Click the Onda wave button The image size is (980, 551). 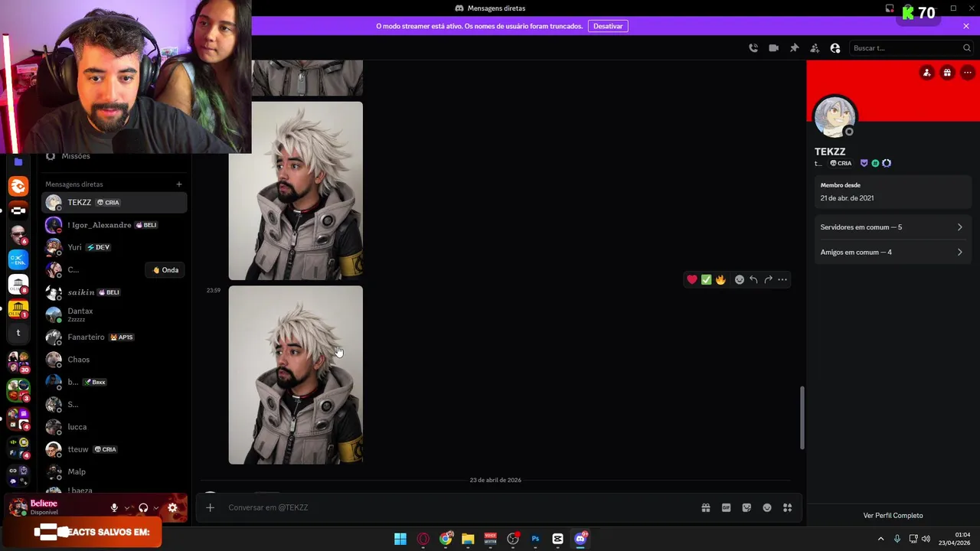(x=165, y=270)
